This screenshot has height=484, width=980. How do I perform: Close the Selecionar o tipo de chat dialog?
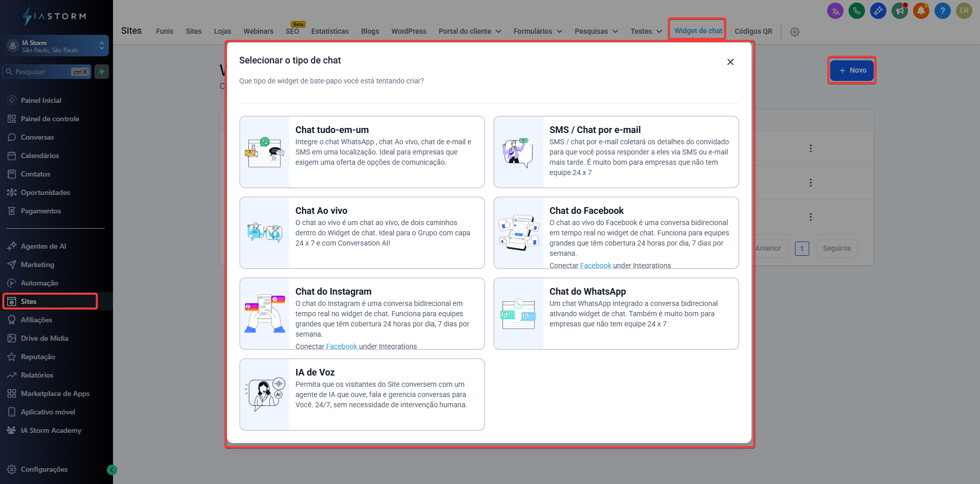click(x=730, y=62)
